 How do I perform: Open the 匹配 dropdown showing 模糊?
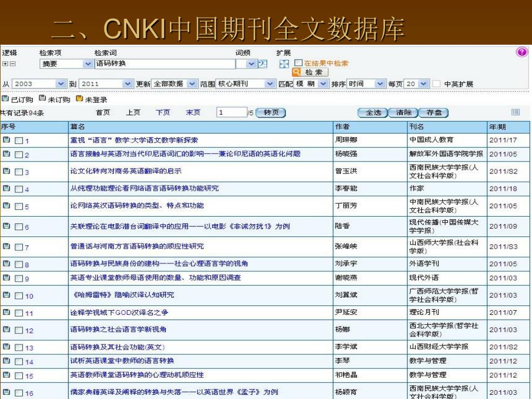(x=311, y=84)
